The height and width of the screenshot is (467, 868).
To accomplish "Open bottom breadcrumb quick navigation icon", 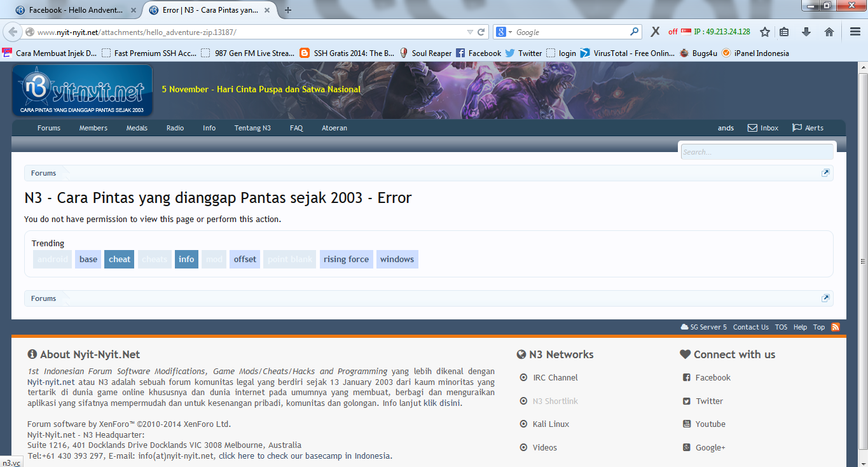I will [x=825, y=298].
